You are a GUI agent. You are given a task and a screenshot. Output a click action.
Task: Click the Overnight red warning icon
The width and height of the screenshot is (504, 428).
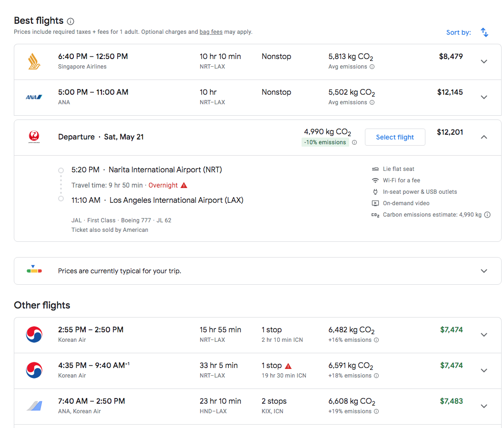[184, 185]
